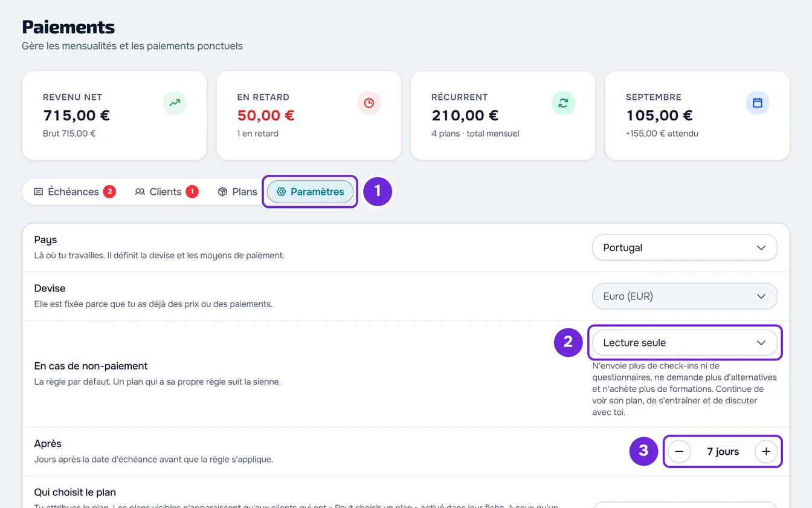The image size is (812, 508).
Task: Click the En cas de non-paiement label
Action: point(91,366)
